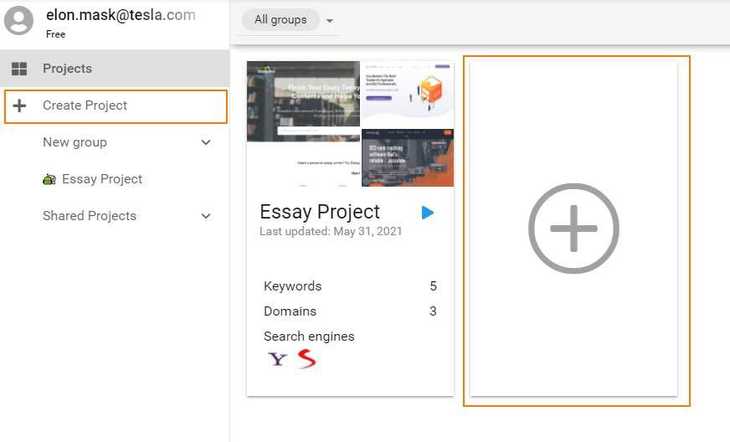The image size is (730, 442).
Task: Click the user avatar icon
Action: coord(19,20)
